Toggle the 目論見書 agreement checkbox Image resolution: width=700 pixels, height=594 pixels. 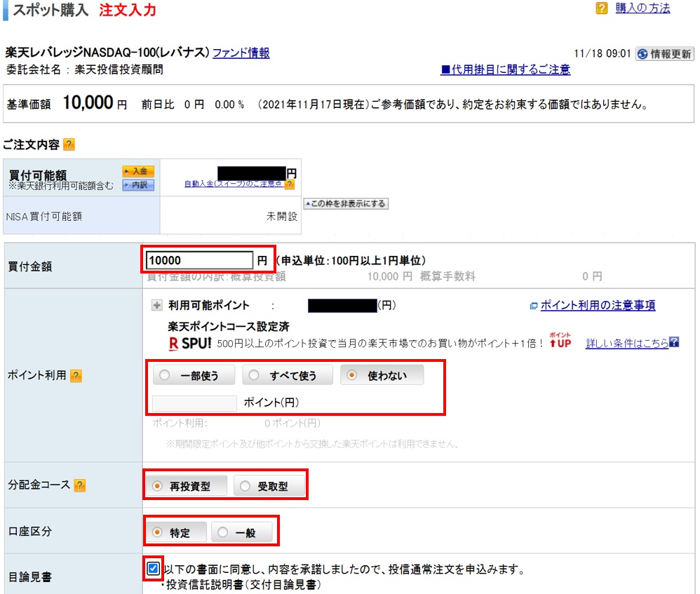coord(153,569)
